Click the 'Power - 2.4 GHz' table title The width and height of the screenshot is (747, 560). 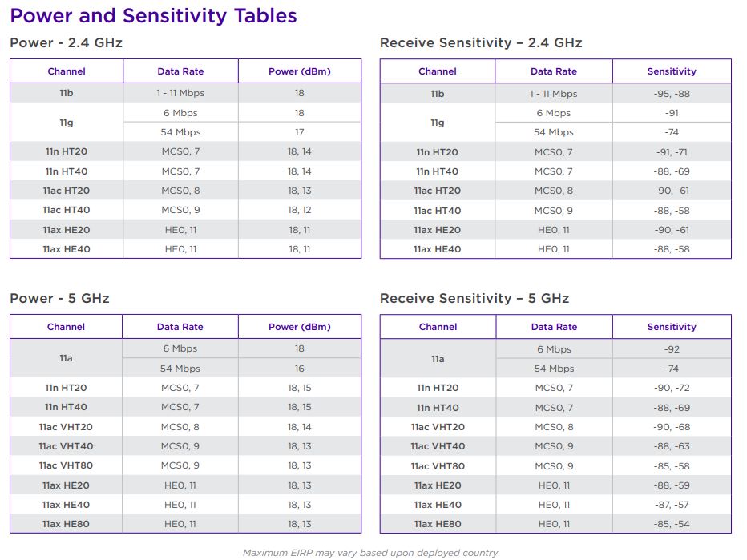pos(66,42)
